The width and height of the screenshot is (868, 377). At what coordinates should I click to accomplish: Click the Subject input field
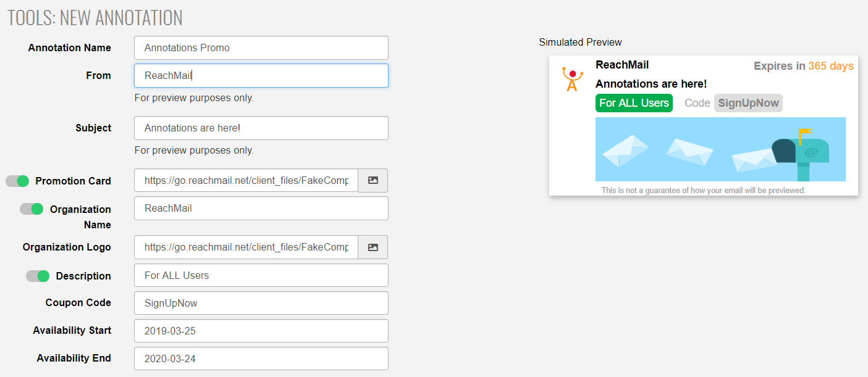(x=261, y=128)
